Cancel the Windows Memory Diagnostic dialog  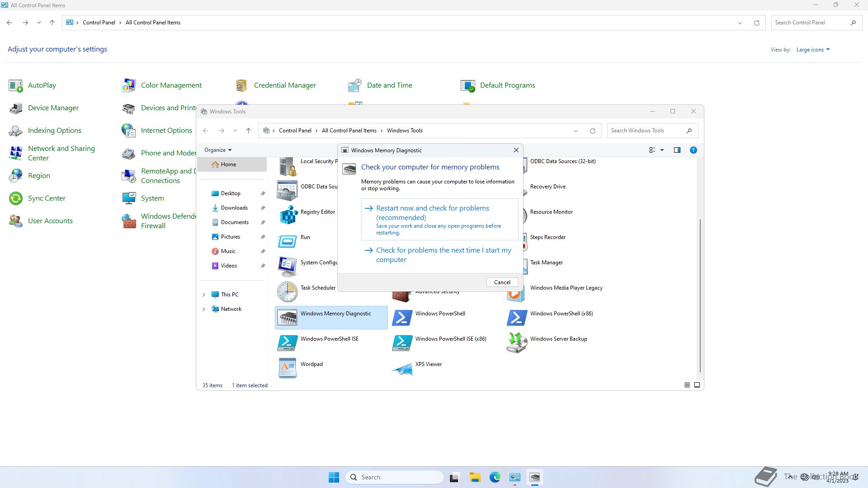pos(502,282)
